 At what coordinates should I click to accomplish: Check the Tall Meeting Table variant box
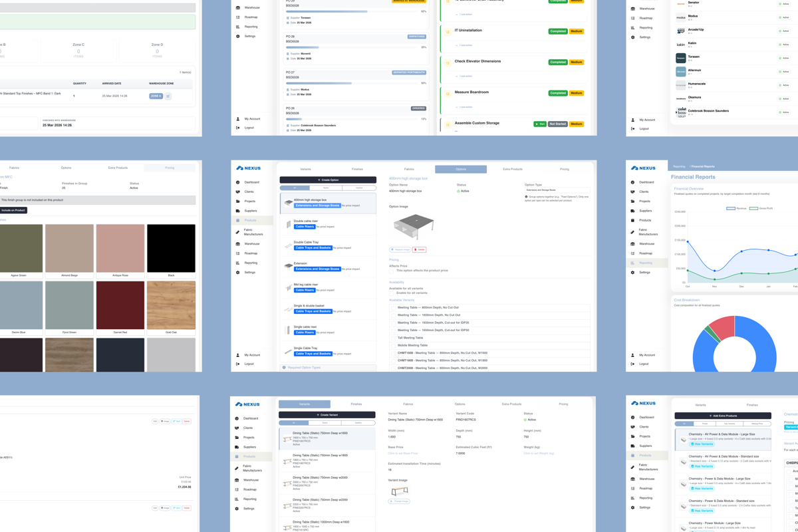pos(394,338)
